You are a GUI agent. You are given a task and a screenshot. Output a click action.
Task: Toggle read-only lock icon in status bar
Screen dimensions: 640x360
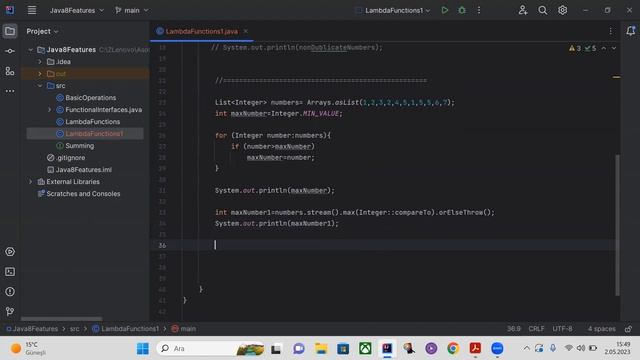pyautogui.click(x=628, y=329)
